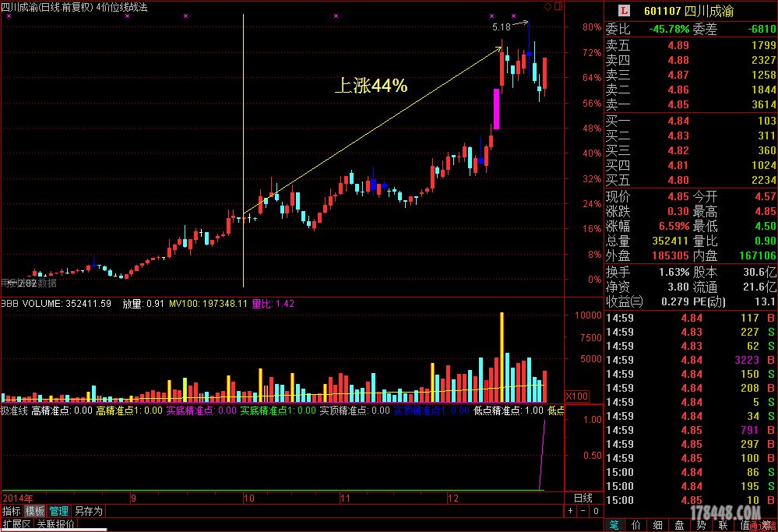Open the 日线 period selector
778x532 pixels.
click(x=583, y=499)
